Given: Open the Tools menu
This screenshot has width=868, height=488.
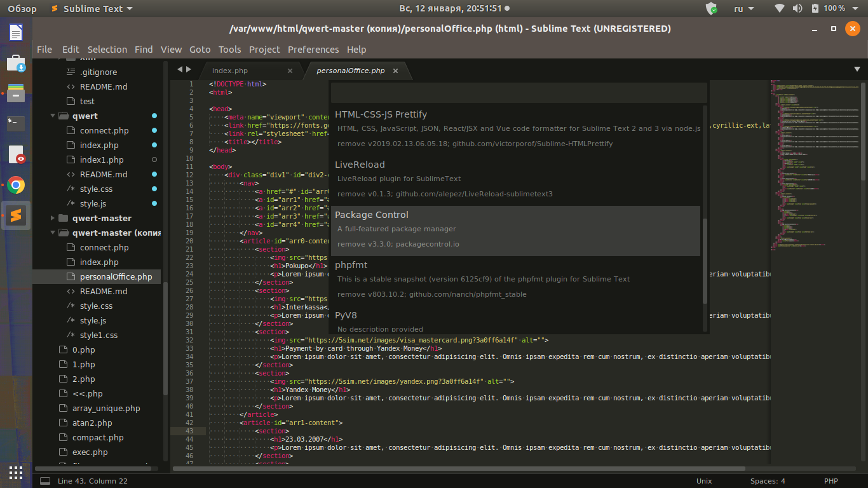Looking at the screenshot, I should pos(230,50).
